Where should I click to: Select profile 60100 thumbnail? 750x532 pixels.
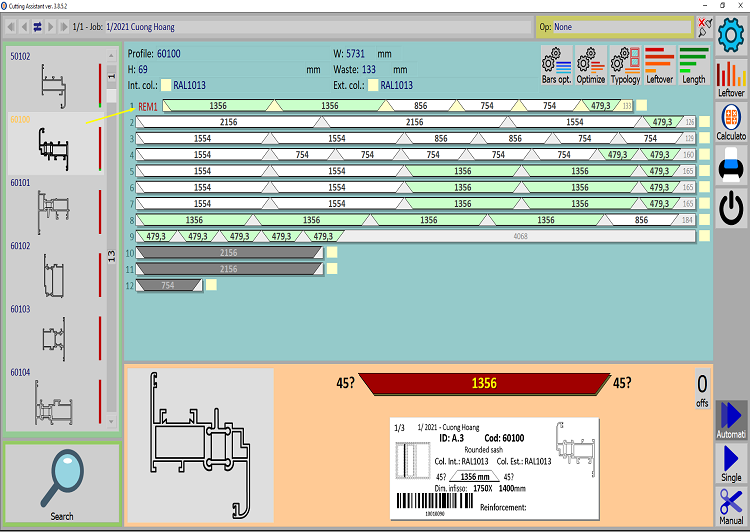[x=55, y=143]
